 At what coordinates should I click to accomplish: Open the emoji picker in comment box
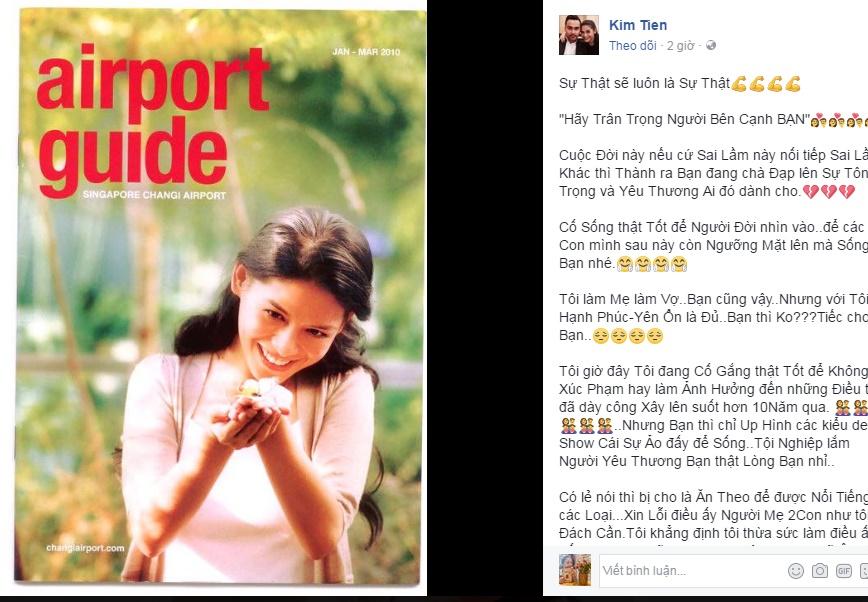click(795, 571)
